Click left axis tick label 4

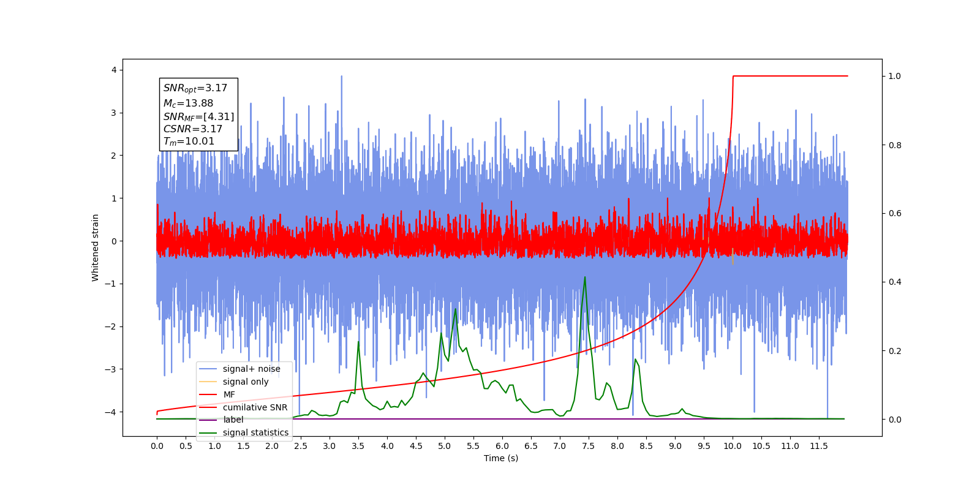114,70
